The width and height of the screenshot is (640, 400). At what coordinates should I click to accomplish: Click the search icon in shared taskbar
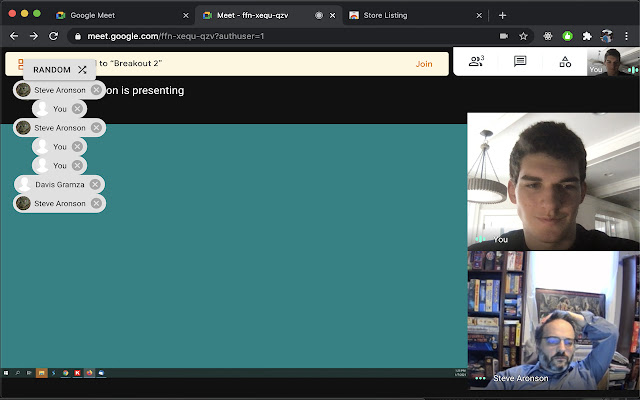click(18, 373)
